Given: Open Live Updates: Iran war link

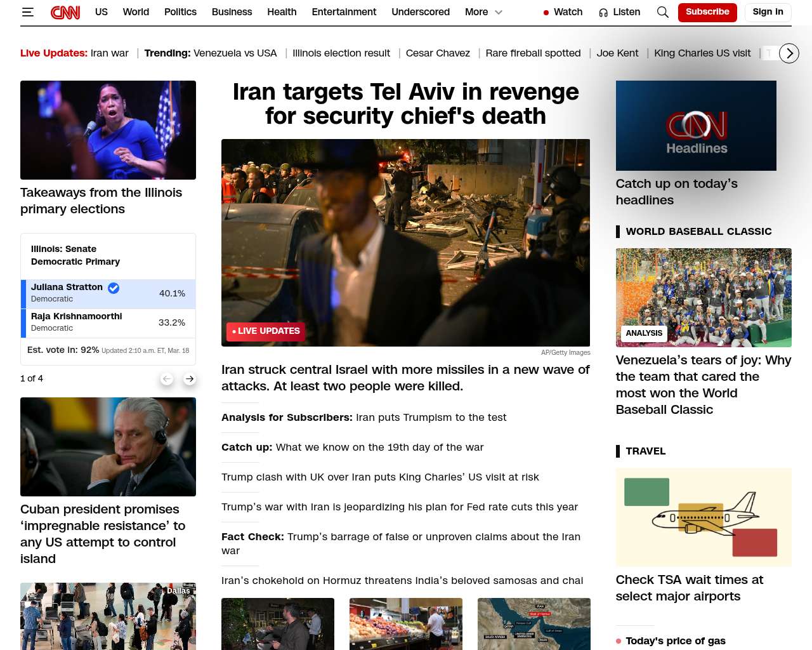Looking at the screenshot, I should pyautogui.click(x=74, y=53).
